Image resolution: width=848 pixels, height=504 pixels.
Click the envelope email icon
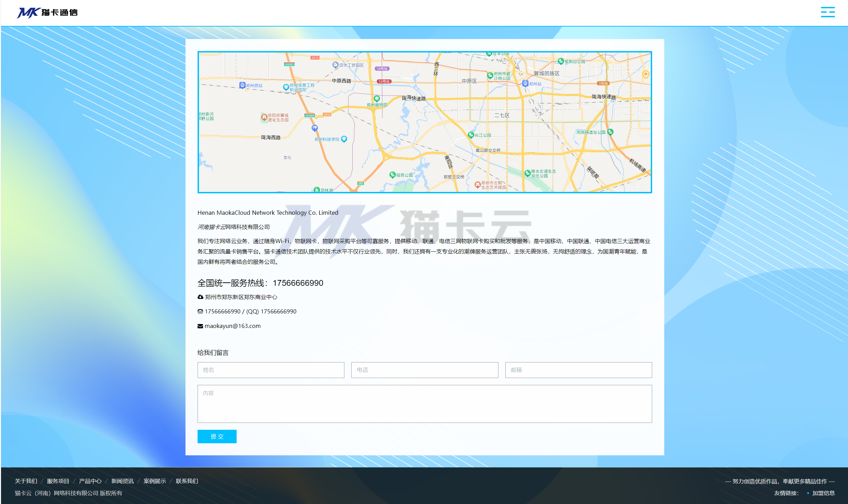click(200, 326)
